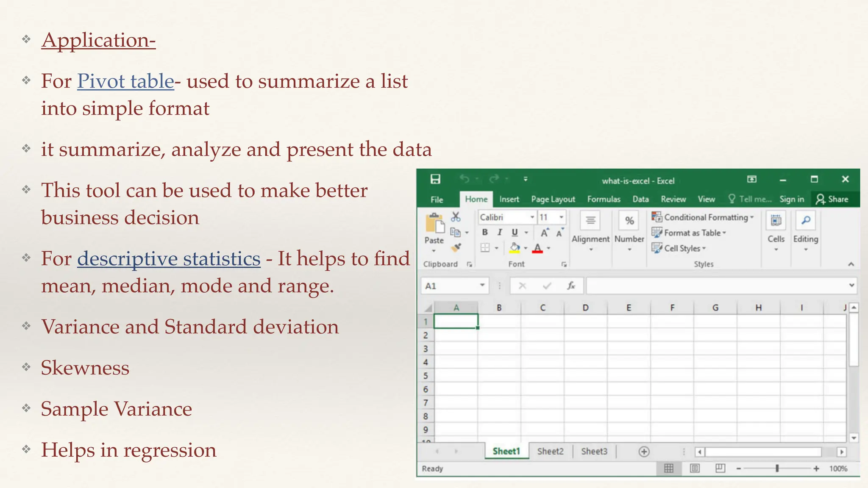
Task: Open the Alignment group button
Action: (590, 232)
